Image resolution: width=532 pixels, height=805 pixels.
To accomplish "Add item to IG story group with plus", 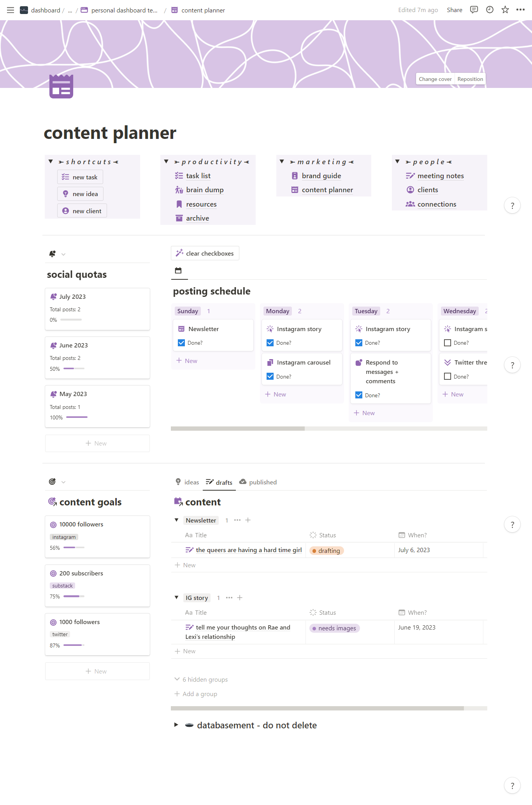I will (x=240, y=598).
